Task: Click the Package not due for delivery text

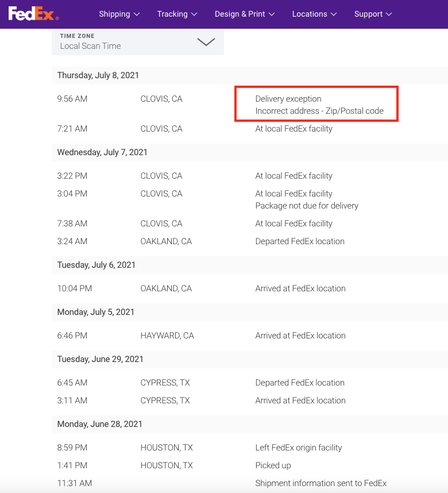Action: [x=307, y=206]
